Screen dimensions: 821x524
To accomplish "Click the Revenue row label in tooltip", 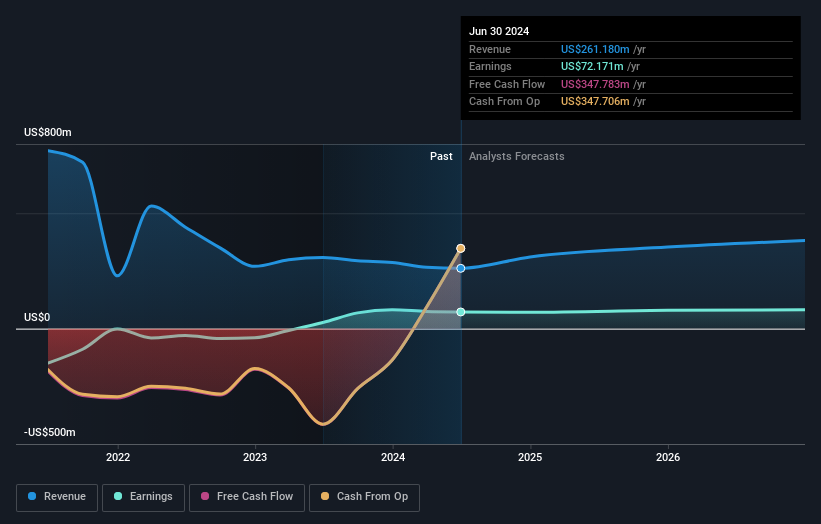I will [490, 49].
